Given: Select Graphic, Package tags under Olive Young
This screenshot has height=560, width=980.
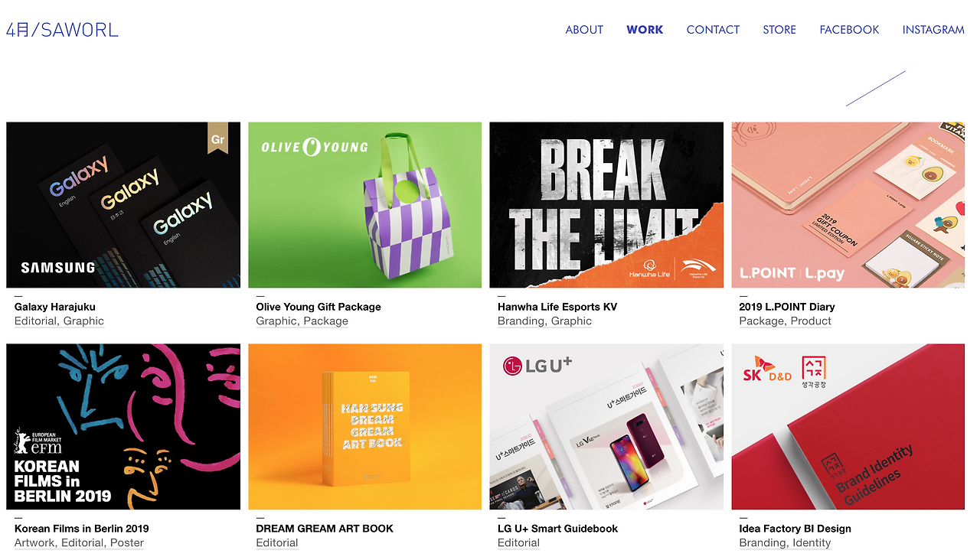Looking at the screenshot, I should [302, 321].
